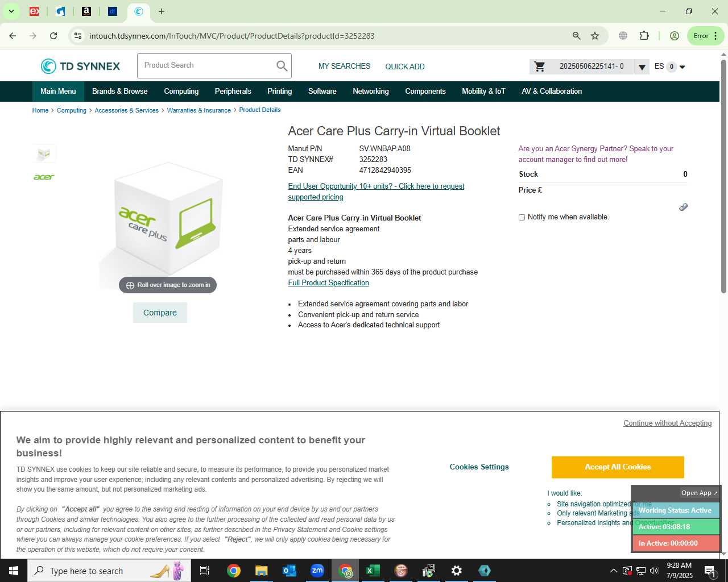Open the Chrome extensions puzzle icon
The width and height of the screenshot is (728, 582).
(x=644, y=36)
